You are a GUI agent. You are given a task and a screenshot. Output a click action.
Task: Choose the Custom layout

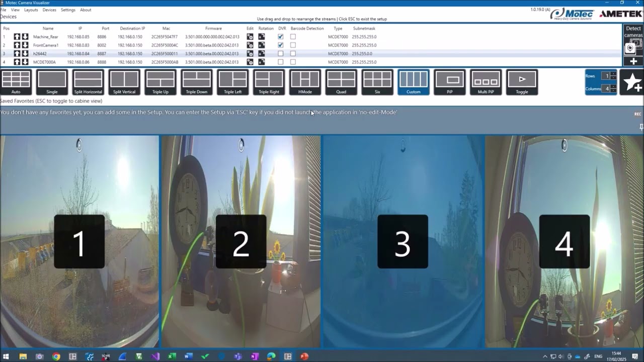pyautogui.click(x=414, y=82)
